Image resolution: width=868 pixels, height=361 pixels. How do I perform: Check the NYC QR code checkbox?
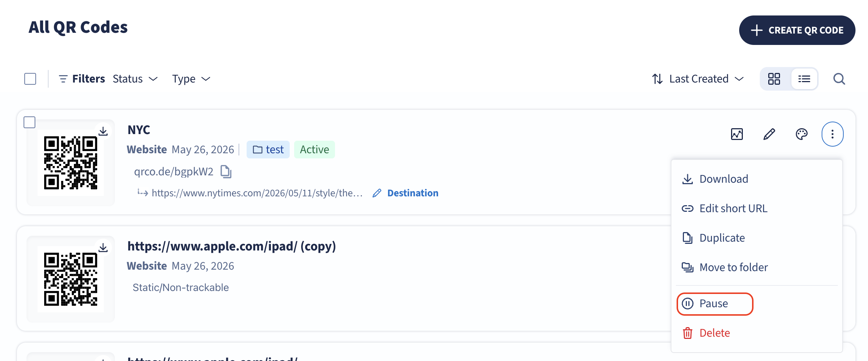(29, 122)
